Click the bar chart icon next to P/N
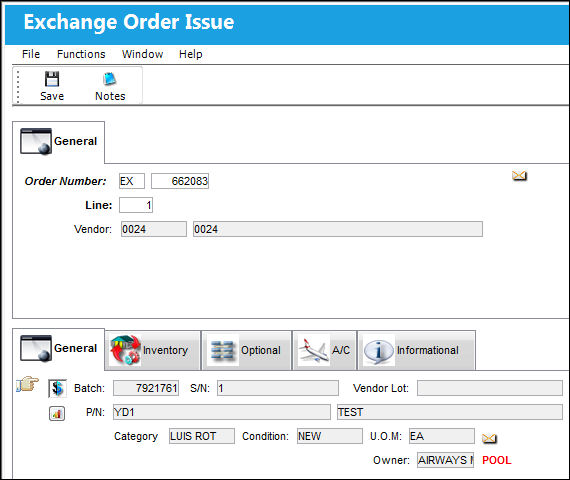 pos(57,413)
